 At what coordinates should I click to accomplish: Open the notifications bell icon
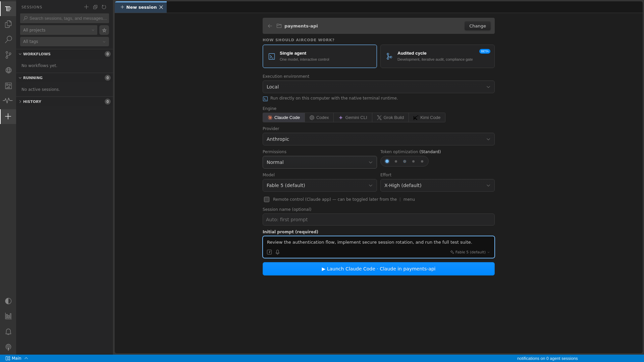pyautogui.click(x=8, y=332)
